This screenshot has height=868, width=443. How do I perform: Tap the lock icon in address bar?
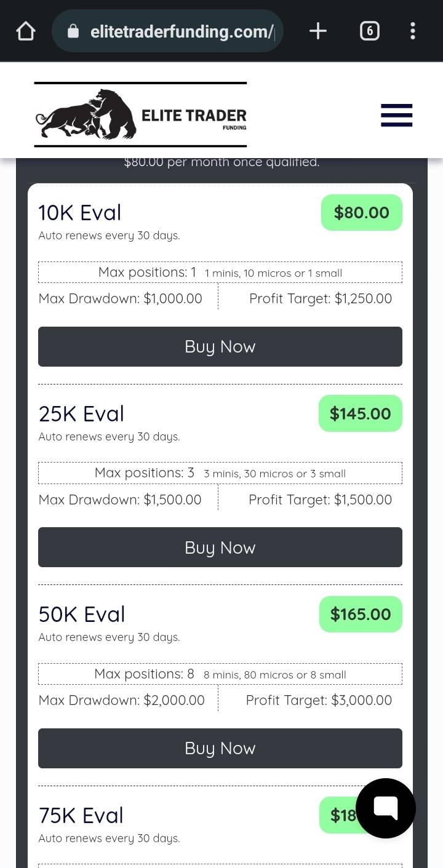coord(73,31)
